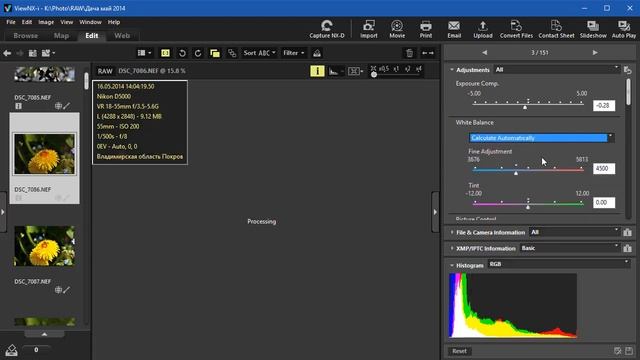
Task: Set zoom to x2
Action: [407, 69]
